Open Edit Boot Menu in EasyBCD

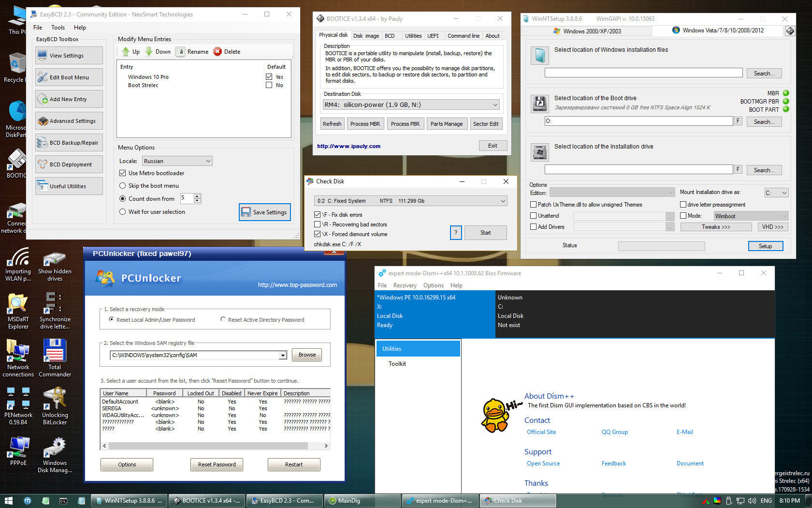pyautogui.click(x=69, y=77)
